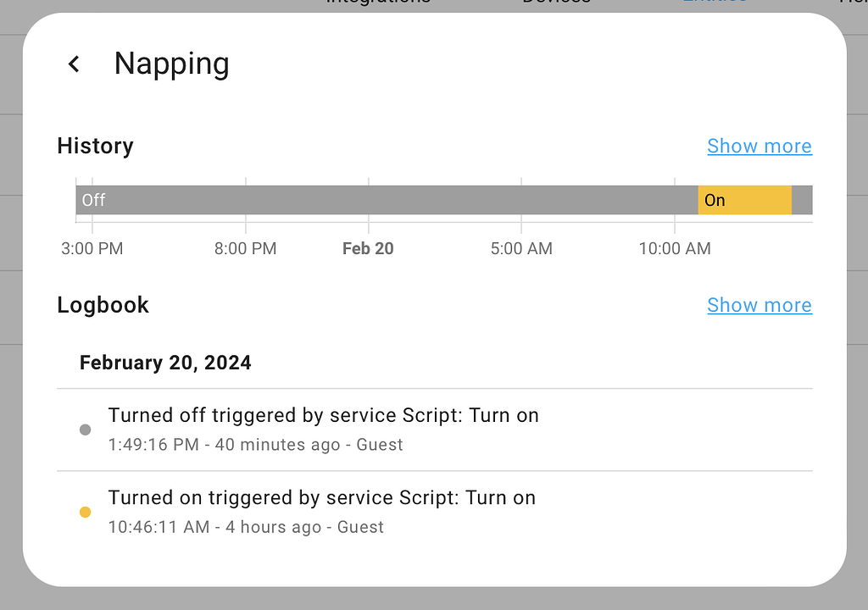The width and height of the screenshot is (868, 610).
Task: Click the 3:00 PM time label
Action: click(x=93, y=248)
